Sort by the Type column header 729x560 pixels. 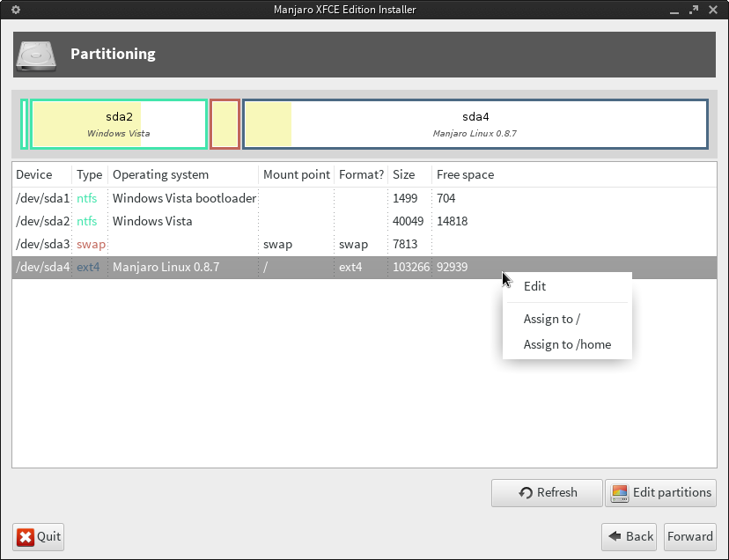click(90, 174)
